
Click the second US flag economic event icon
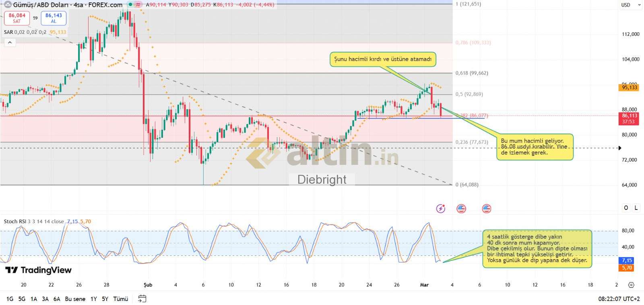click(486, 209)
